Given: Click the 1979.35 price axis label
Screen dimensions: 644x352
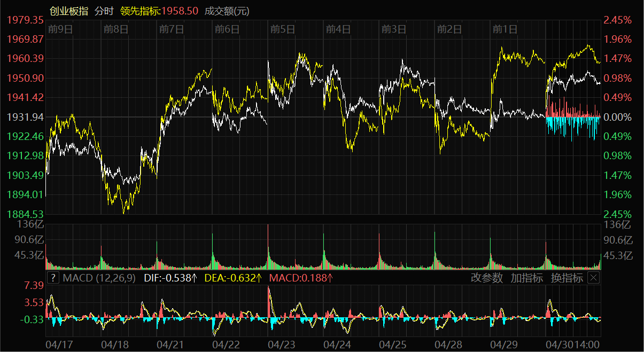Looking at the screenshot, I should coord(26,20).
